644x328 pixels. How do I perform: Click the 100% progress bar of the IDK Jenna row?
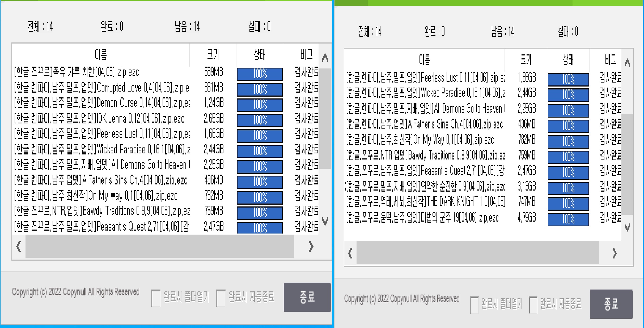point(260,120)
